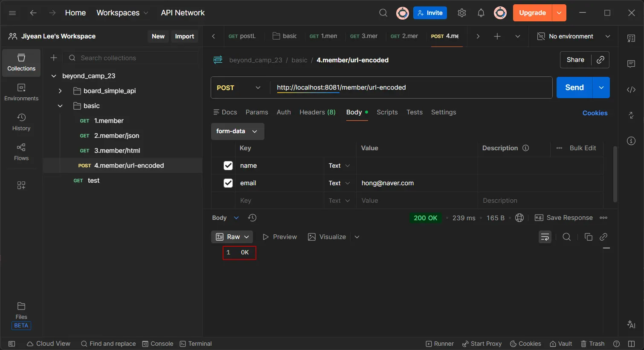Open the request info icon

[631, 141]
